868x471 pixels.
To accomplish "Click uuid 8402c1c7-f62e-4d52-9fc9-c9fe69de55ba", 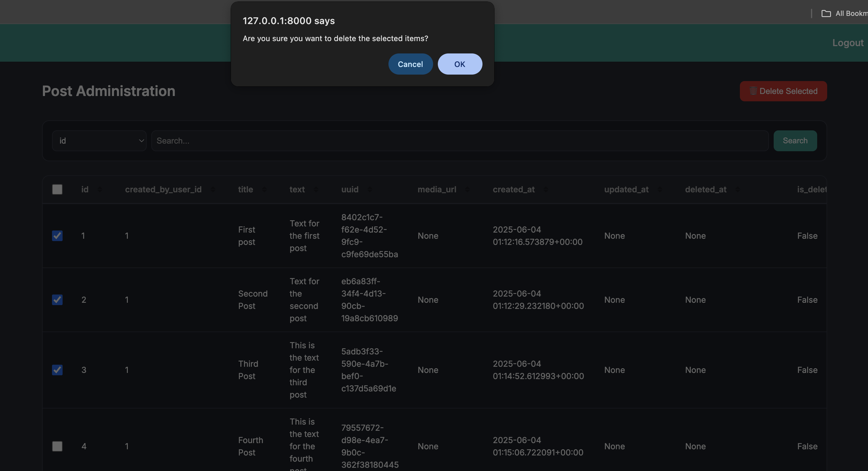I will 370,236.
